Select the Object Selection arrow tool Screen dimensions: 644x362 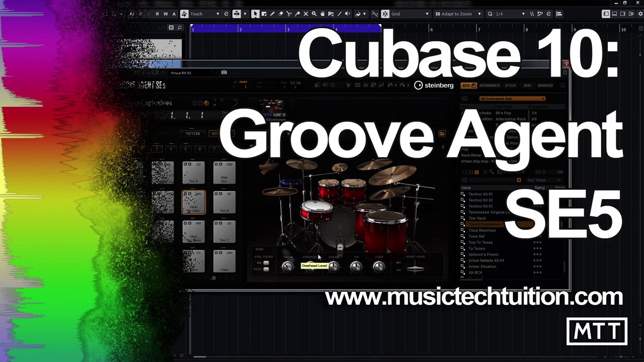255,14
